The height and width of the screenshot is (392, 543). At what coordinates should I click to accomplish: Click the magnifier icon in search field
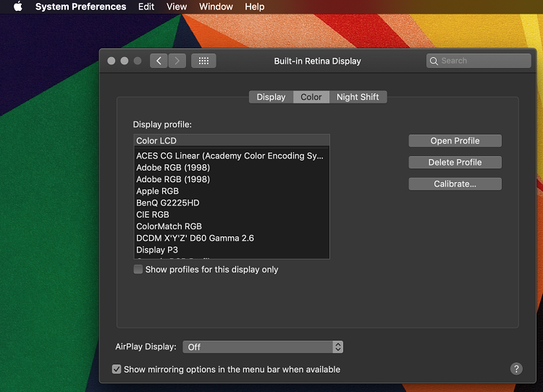(x=434, y=61)
